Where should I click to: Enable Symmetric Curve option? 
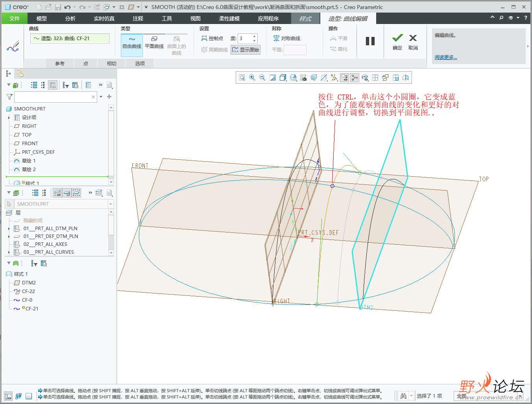(x=287, y=38)
